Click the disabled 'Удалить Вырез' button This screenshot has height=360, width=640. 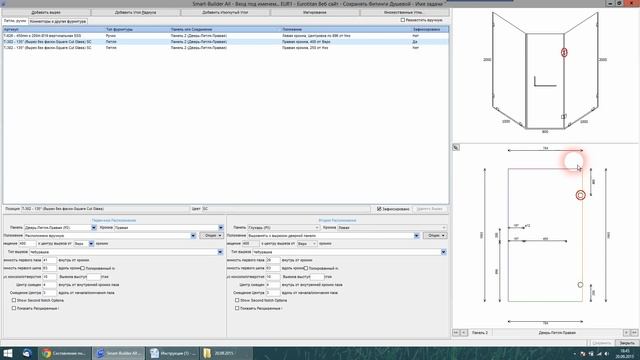[x=429, y=209]
